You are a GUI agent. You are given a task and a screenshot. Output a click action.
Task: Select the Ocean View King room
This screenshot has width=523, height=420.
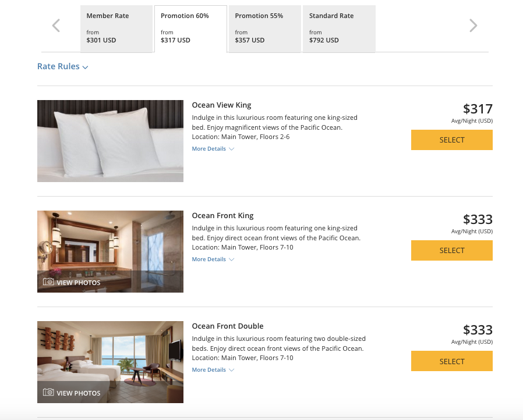point(451,140)
